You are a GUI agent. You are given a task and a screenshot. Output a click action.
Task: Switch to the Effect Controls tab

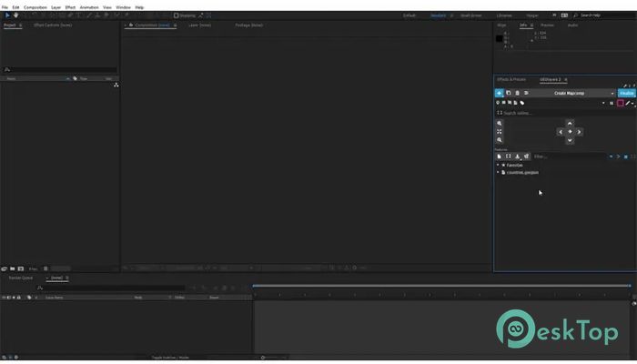pyautogui.click(x=53, y=25)
